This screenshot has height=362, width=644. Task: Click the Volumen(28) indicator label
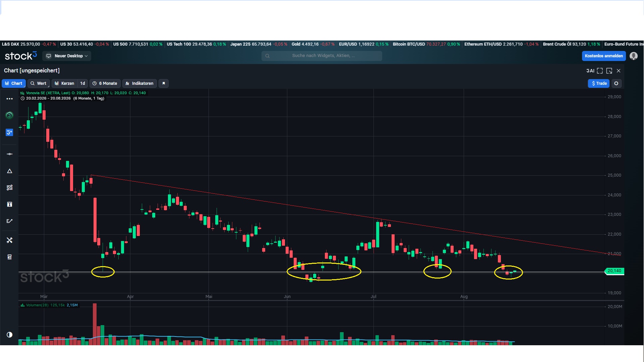tap(37, 305)
